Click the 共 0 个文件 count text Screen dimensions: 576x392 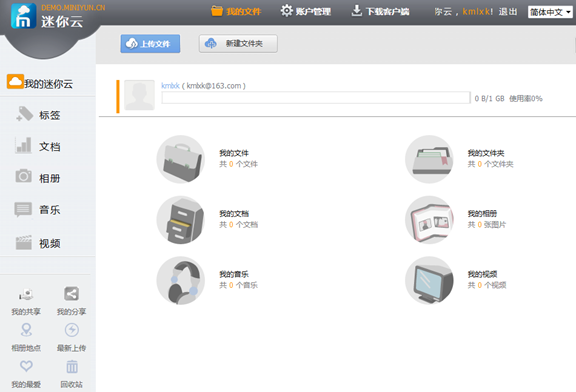(238, 164)
